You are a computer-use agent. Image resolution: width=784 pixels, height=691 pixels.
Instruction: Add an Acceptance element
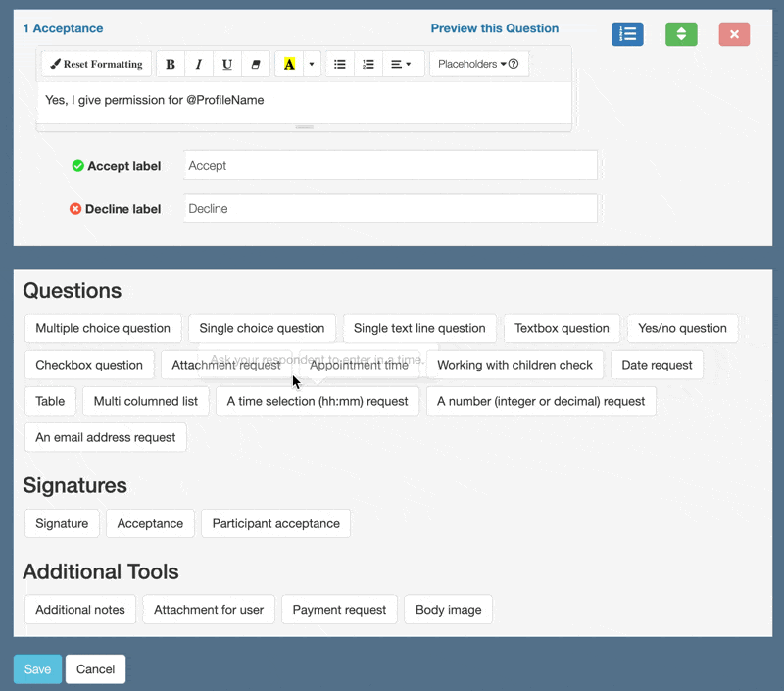coord(150,523)
